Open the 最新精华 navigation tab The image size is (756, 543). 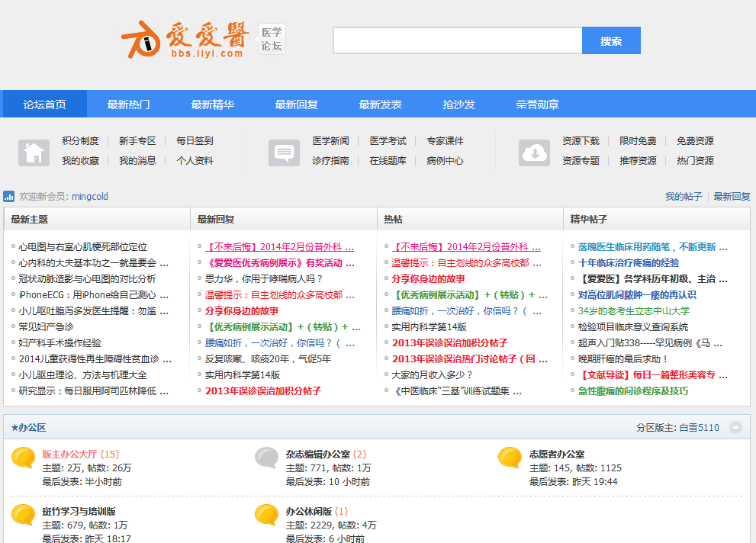(x=213, y=104)
